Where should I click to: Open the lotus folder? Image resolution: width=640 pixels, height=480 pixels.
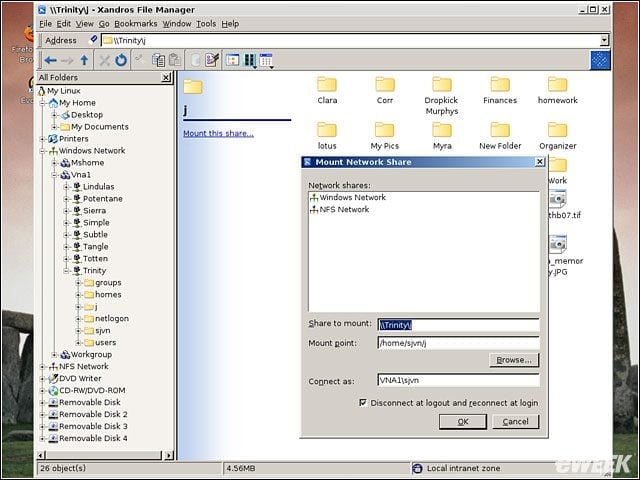point(327,136)
